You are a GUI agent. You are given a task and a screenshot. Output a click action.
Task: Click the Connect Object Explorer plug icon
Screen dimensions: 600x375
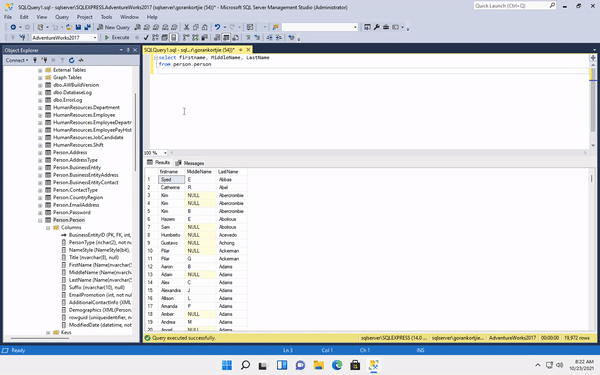pyautogui.click(x=35, y=60)
